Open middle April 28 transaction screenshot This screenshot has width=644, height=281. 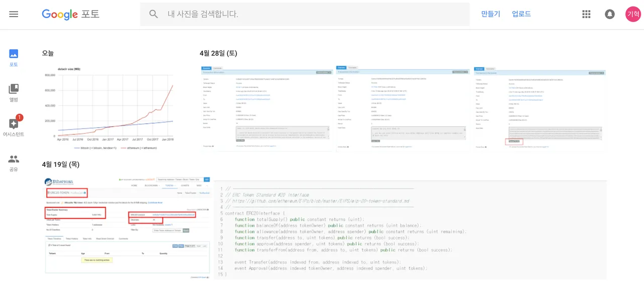[404, 108]
